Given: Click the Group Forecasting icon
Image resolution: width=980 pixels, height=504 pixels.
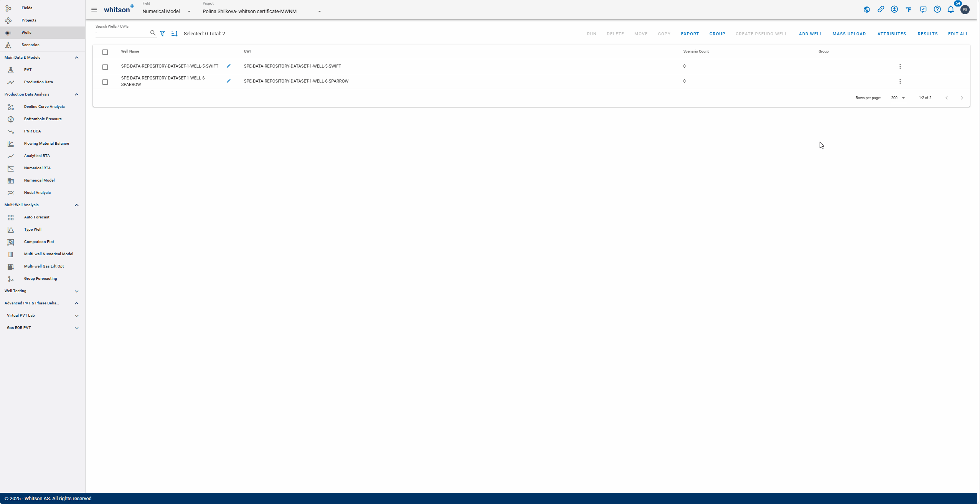Looking at the screenshot, I should pos(11,279).
